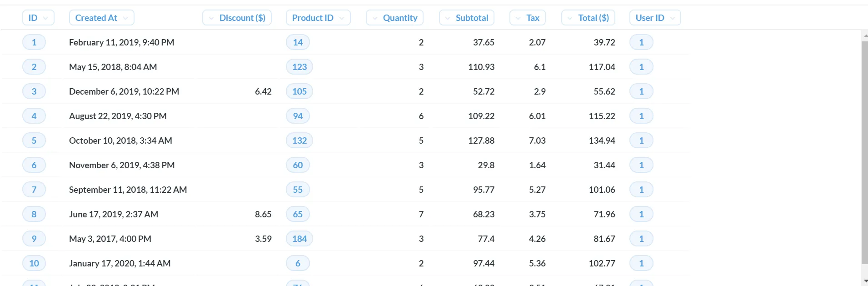Follow Product ID 94 link
This screenshot has height=286, width=868.
(298, 116)
